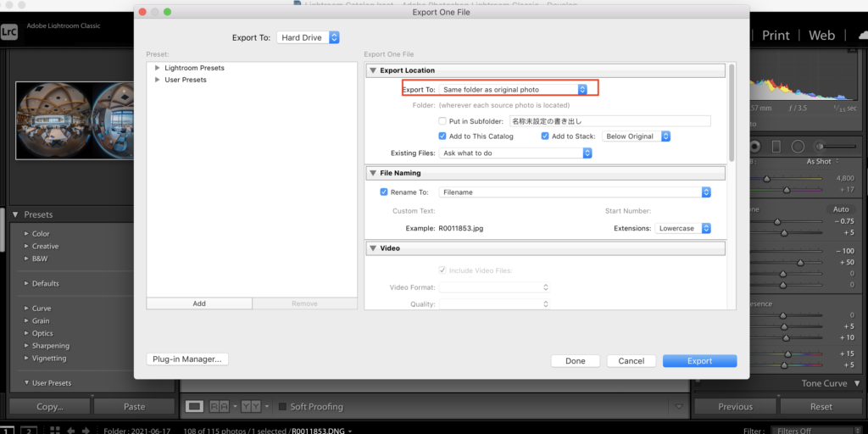Click the Done button

pyautogui.click(x=576, y=361)
